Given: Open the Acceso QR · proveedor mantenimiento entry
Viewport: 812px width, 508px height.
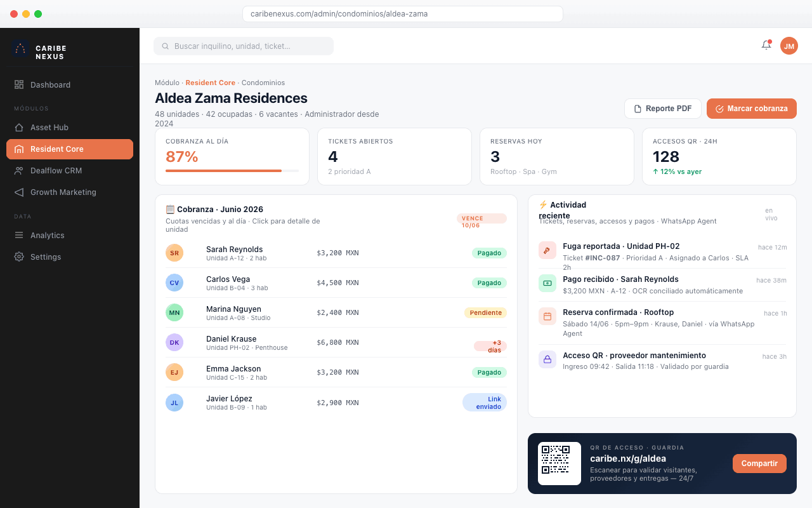Looking at the screenshot, I should (662, 361).
